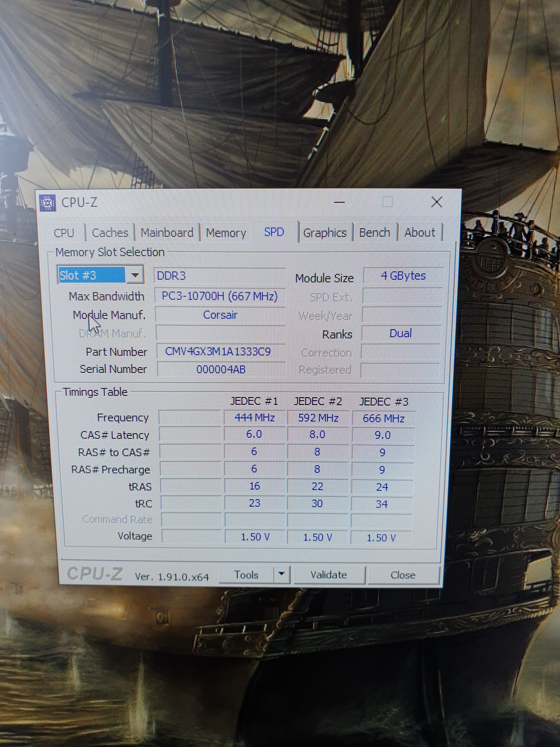Click the Serial Number field 000004AB
The height and width of the screenshot is (747, 560).
click(221, 369)
